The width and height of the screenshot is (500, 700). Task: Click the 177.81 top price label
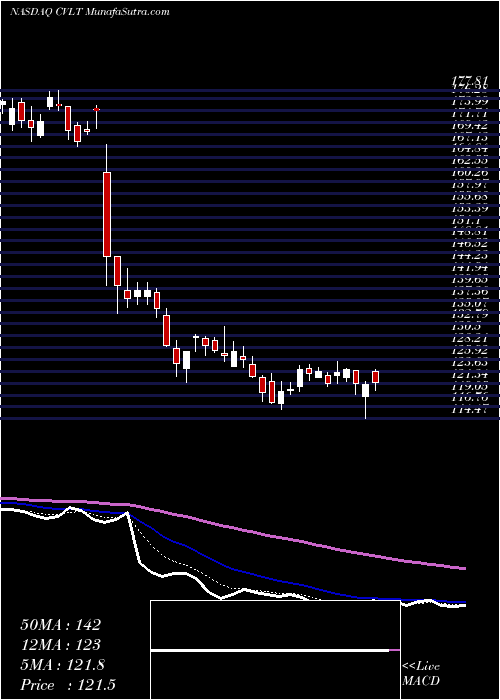coord(470,80)
